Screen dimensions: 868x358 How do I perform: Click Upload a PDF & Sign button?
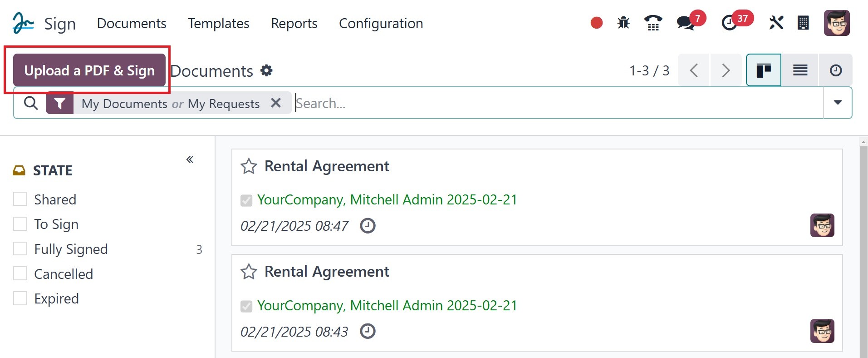(89, 70)
